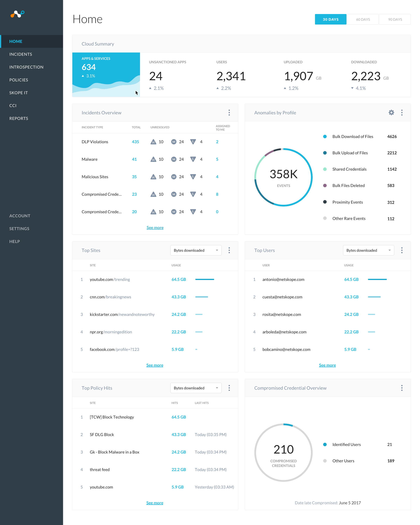The image size is (420, 525).
Task: Go to Incidents in sidebar
Action: 21,54
